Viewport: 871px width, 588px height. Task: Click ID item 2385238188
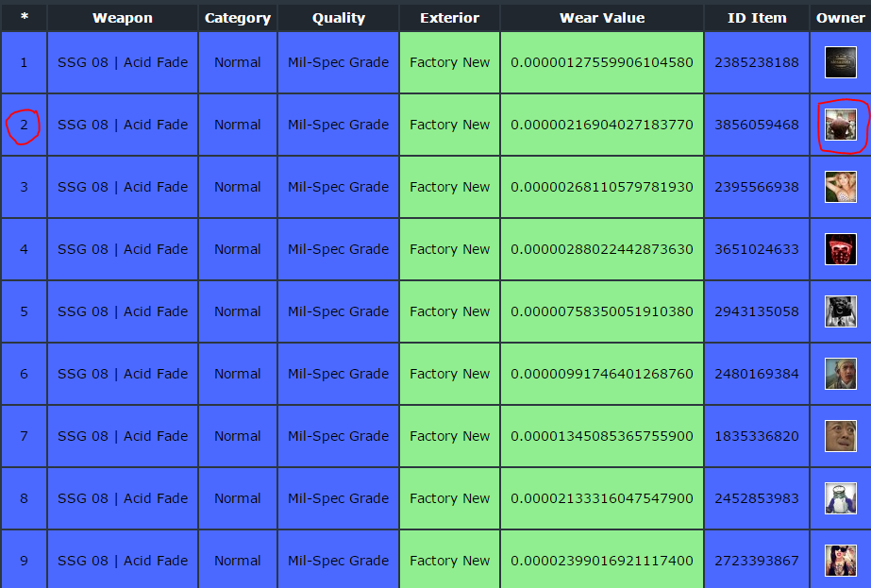tap(757, 62)
